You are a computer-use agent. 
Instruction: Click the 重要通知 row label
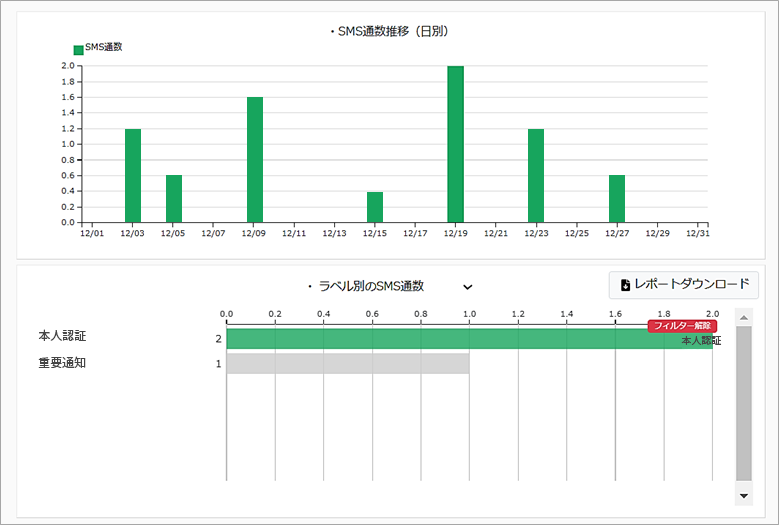tap(62, 363)
